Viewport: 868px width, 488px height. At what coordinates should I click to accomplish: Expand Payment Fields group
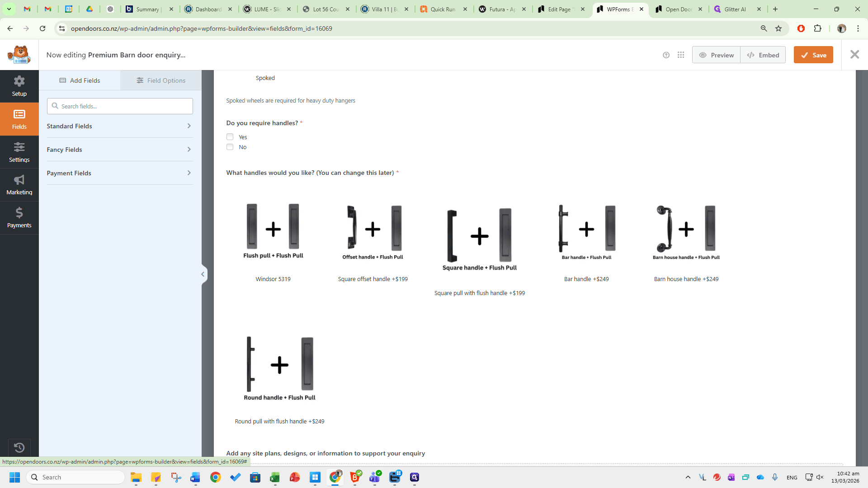point(120,173)
